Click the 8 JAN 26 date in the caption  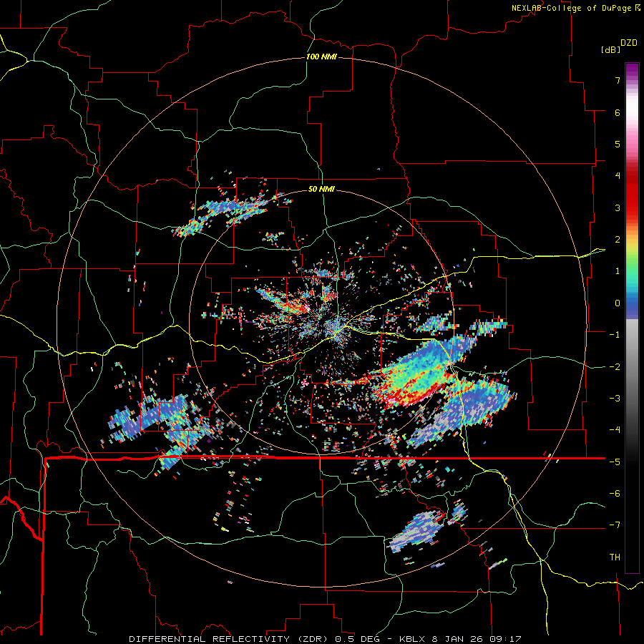[x=459, y=639]
